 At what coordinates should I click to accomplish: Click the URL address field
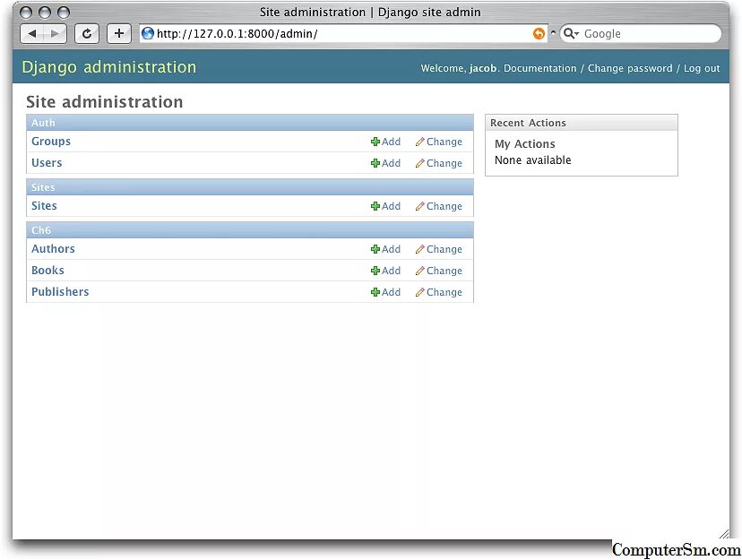(343, 33)
